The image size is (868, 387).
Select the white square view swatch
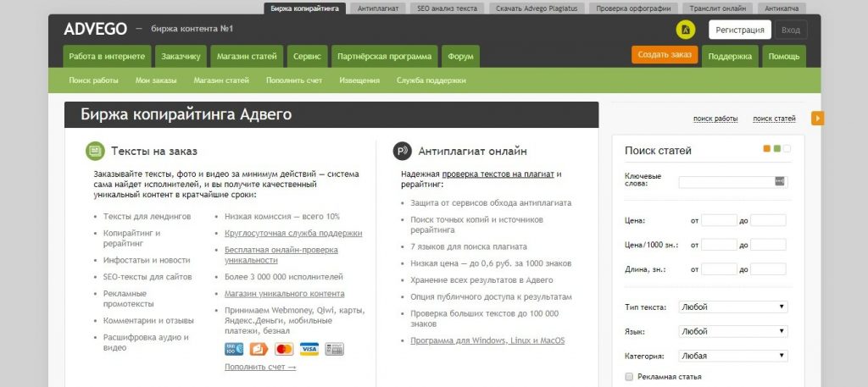(787, 149)
